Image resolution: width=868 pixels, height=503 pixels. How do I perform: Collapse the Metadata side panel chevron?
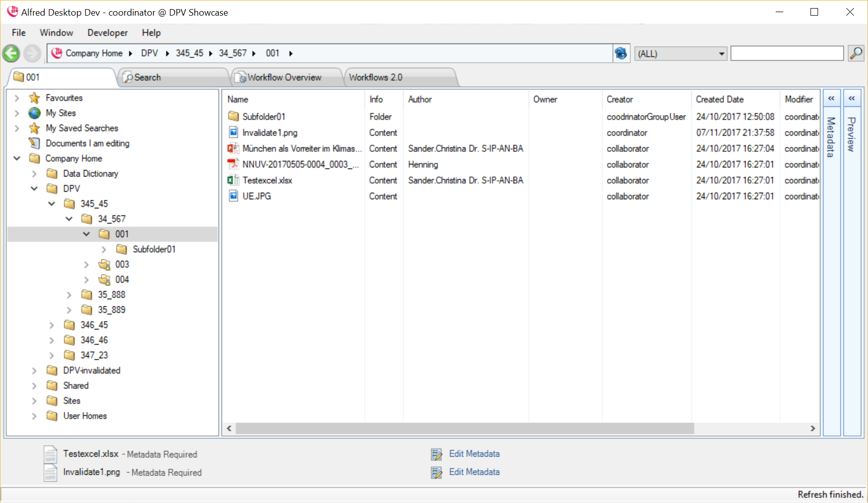click(x=831, y=98)
